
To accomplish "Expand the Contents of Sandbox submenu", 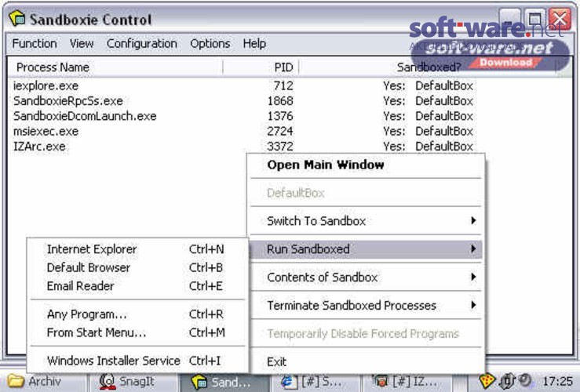I will (x=367, y=277).
